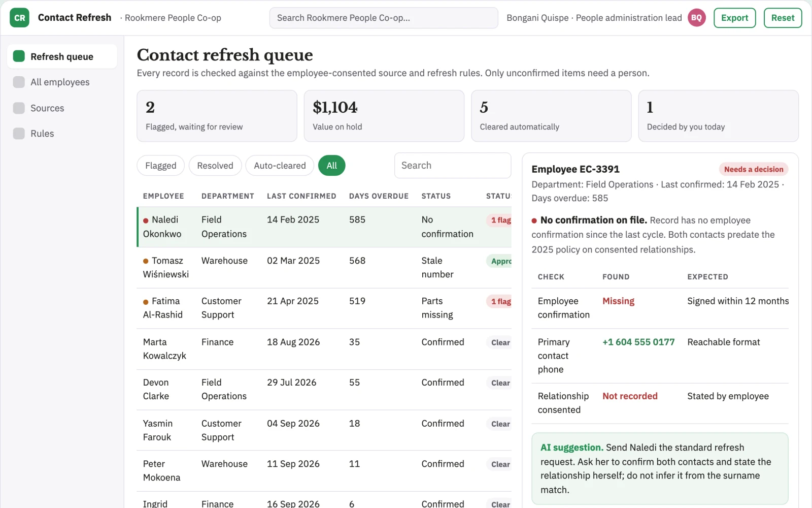The width and height of the screenshot is (812, 508).
Task: Sort by Days Overdue column header
Action: click(x=379, y=196)
